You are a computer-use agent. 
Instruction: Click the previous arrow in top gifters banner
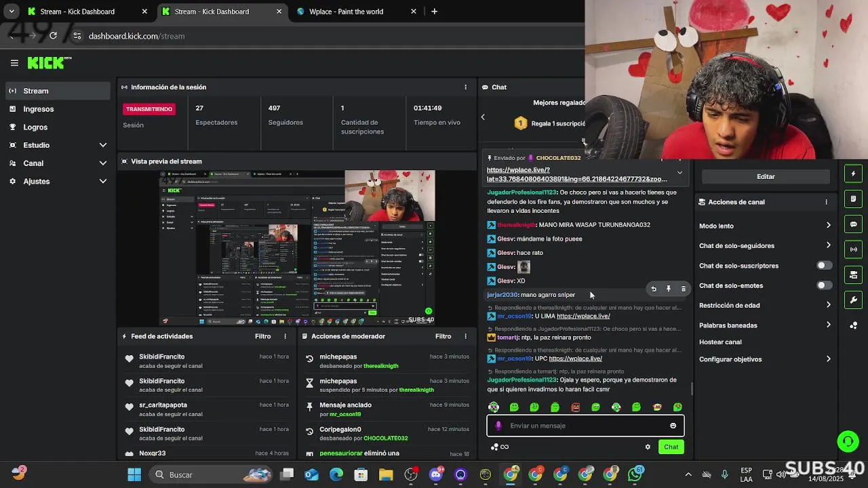point(483,117)
